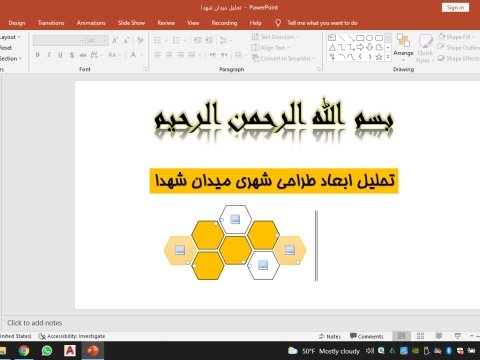Click Left-to-Right text direction icon
The height and width of the screenshot is (360, 480).
(x=212, y=55)
